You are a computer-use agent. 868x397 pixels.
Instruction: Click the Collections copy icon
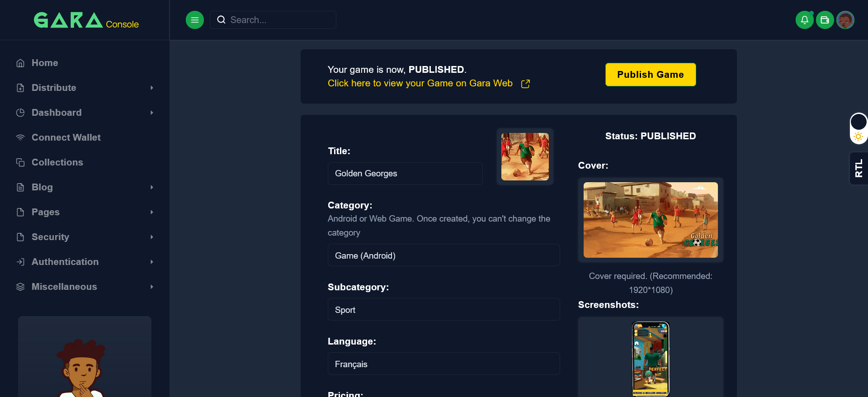point(20,162)
